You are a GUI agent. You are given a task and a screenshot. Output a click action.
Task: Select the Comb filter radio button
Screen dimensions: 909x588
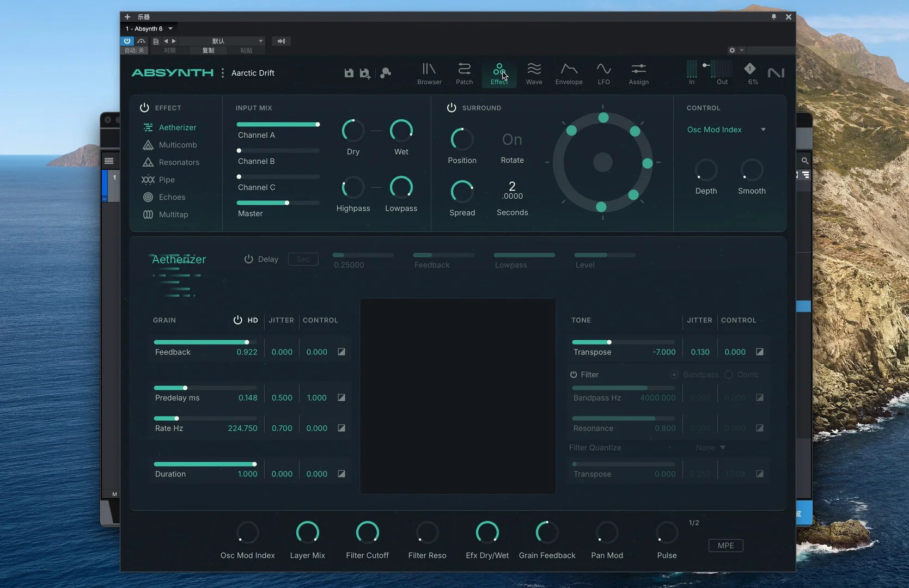tap(729, 375)
